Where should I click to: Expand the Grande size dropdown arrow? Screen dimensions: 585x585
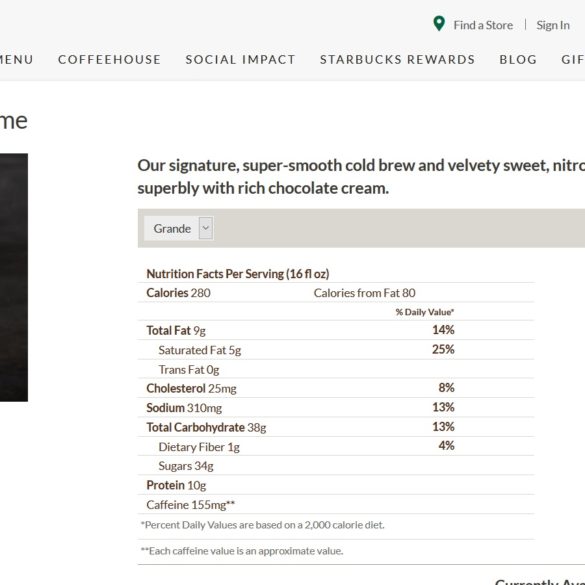click(x=206, y=228)
